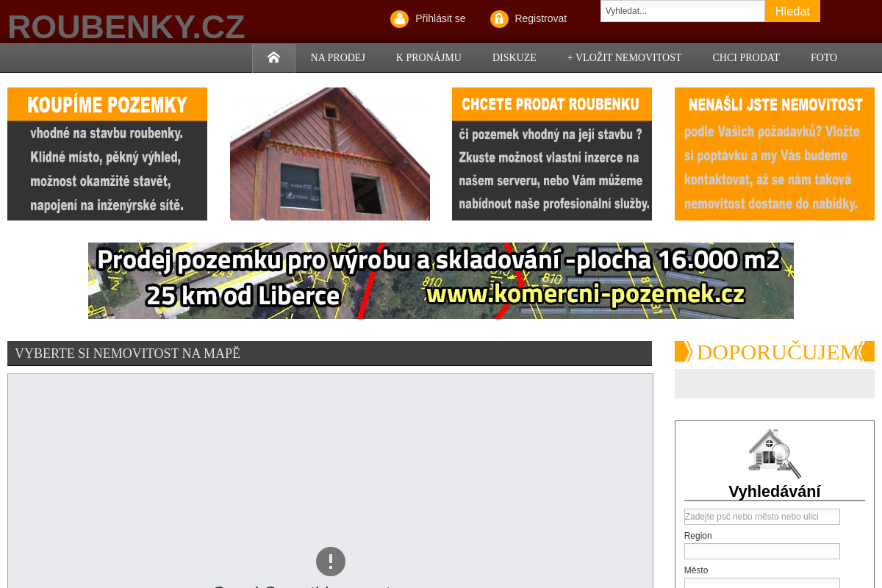The width and height of the screenshot is (882, 588).
Task: Click the DOPORUČUJEME heading
Action: click(x=775, y=351)
